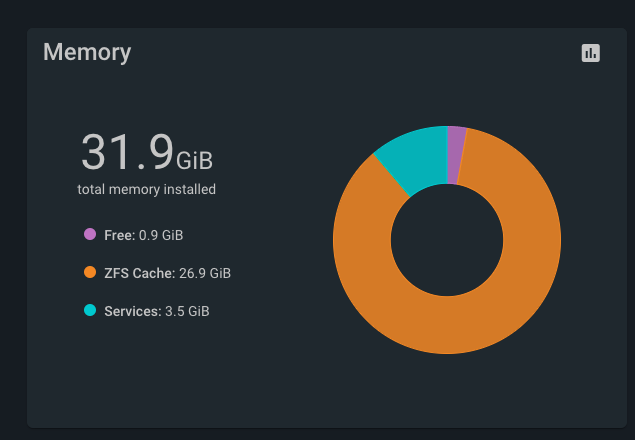Click the 'ZFS Cache:' legend label
Image resolution: width=635 pixels, height=440 pixels.
pos(140,273)
